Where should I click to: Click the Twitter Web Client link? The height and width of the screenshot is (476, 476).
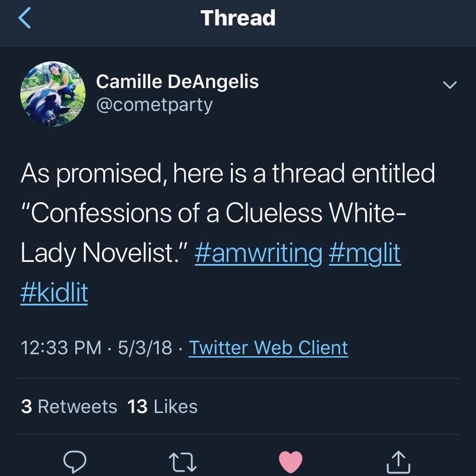coord(268,348)
